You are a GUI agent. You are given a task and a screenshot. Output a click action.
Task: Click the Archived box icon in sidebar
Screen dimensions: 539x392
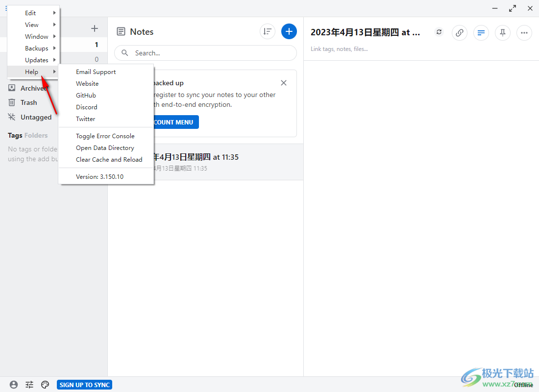pos(12,88)
